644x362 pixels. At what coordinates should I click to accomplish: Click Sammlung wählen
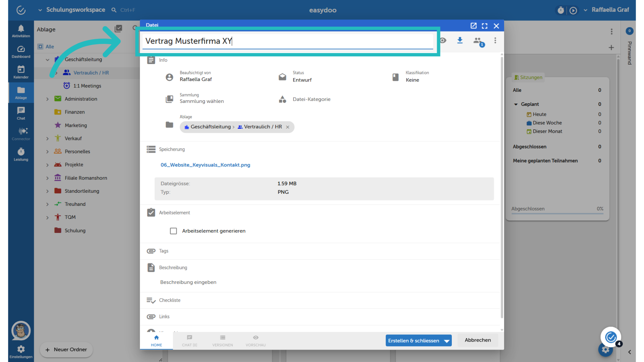point(202,101)
